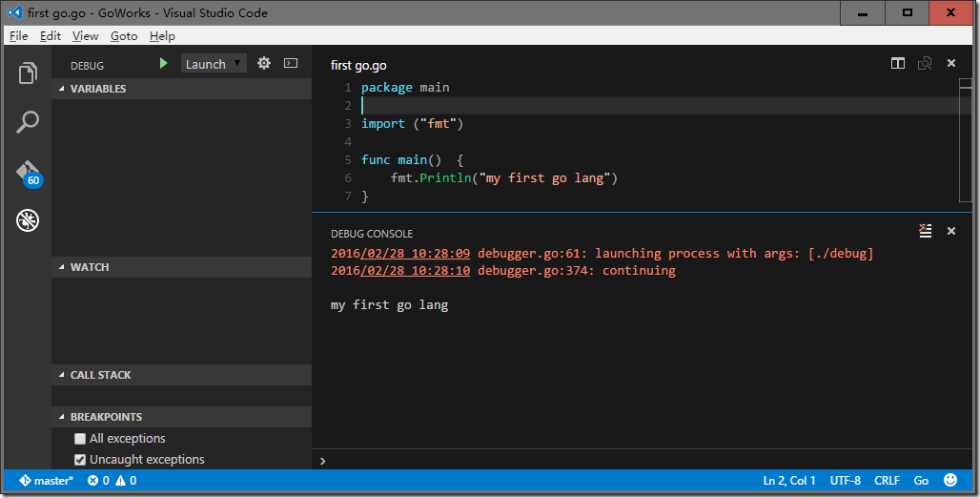Split the editor

coord(898,64)
